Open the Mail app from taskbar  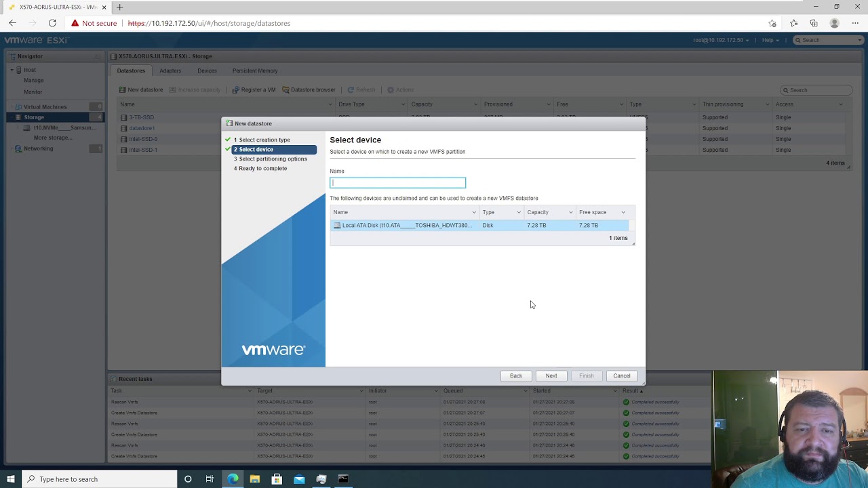pos(299,479)
